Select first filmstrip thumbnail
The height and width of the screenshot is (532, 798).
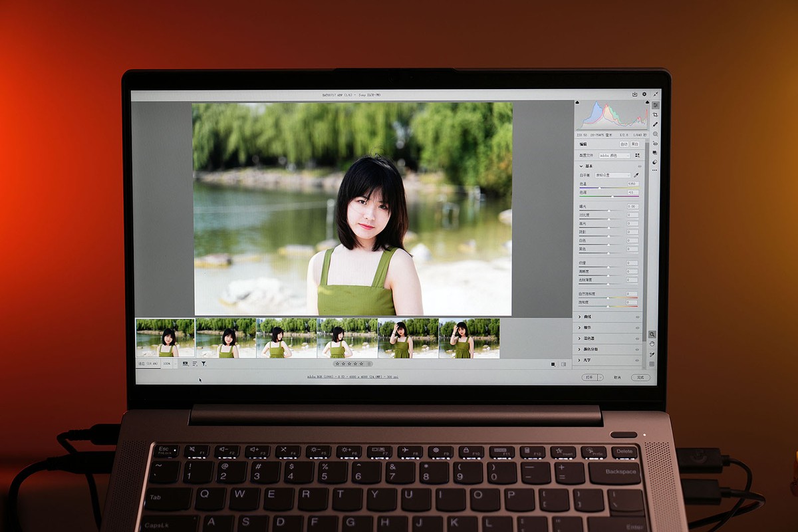(166, 338)
